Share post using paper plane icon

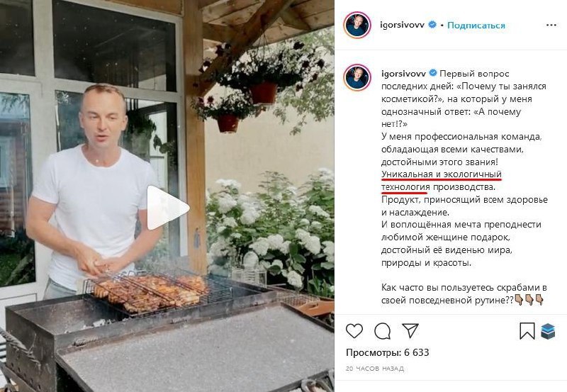(x=410, y=330)
